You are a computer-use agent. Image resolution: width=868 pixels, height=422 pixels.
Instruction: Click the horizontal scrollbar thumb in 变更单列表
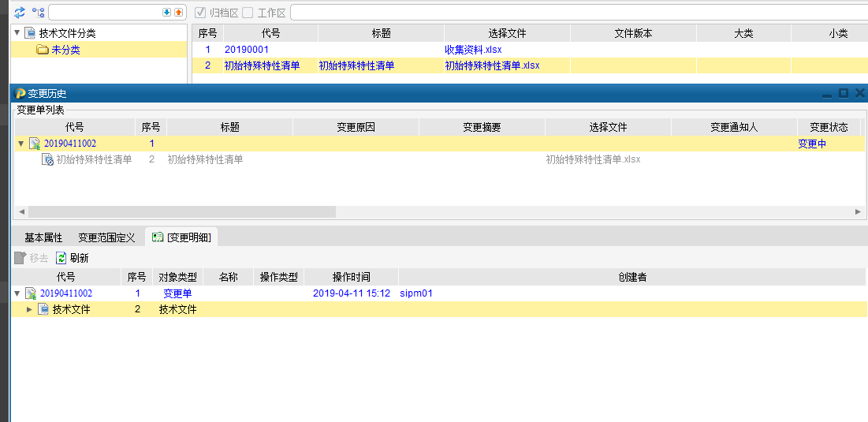182,211
